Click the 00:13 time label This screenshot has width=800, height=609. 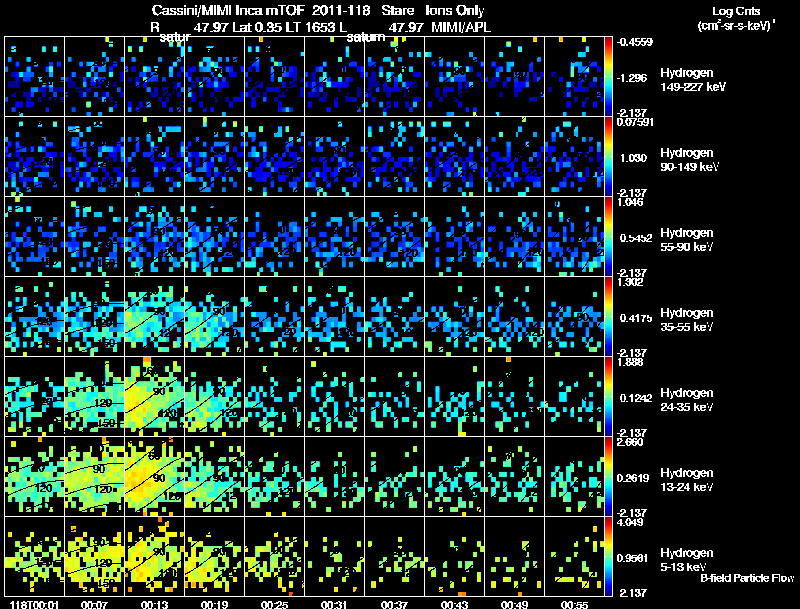tap(154, 604)
